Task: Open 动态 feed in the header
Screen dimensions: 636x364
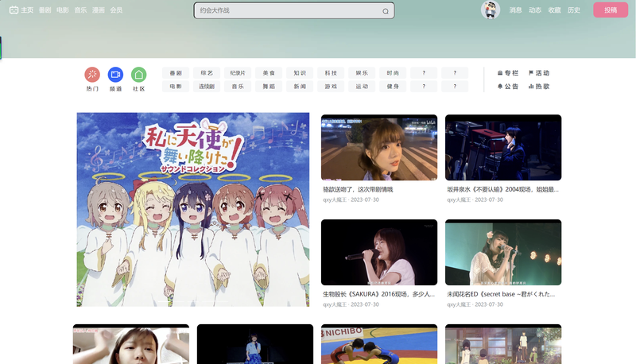Action: (x=535, y=10)
